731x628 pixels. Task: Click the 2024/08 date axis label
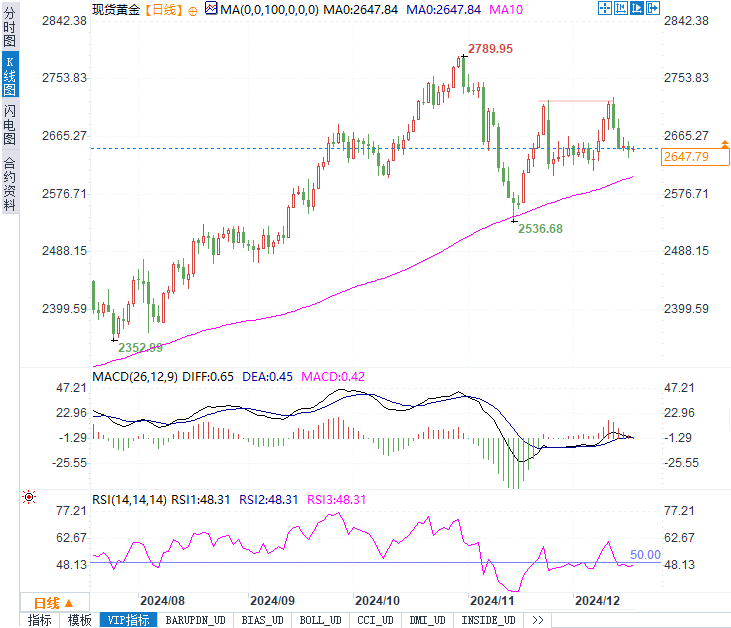pyautogui.click(x=162, y=600)
